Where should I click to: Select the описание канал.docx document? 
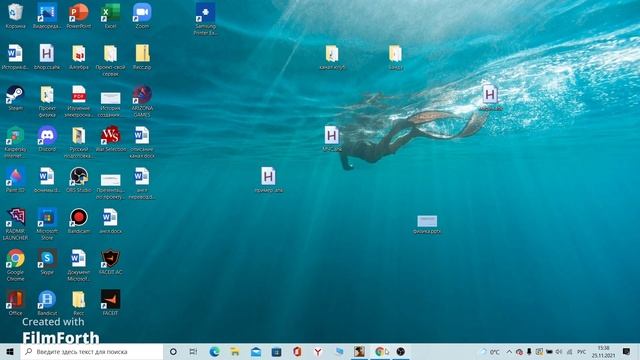pyautogui.click(x=142, y=142)
